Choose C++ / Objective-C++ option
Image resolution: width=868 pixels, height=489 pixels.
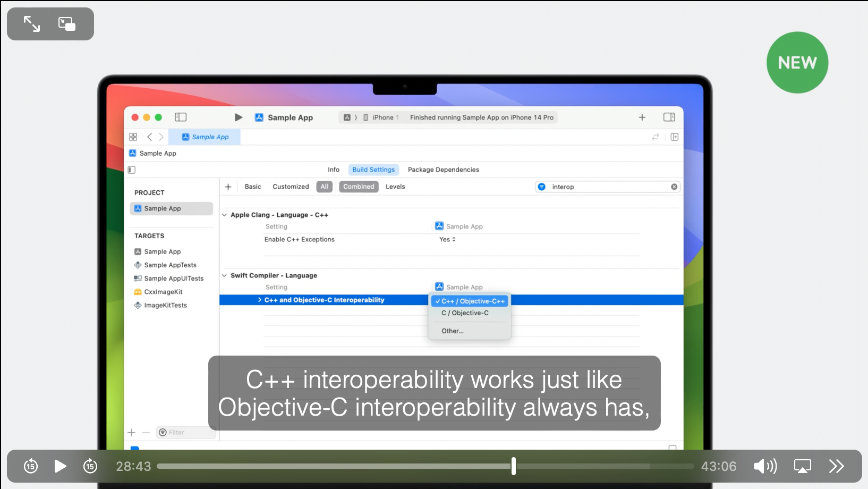470,301
